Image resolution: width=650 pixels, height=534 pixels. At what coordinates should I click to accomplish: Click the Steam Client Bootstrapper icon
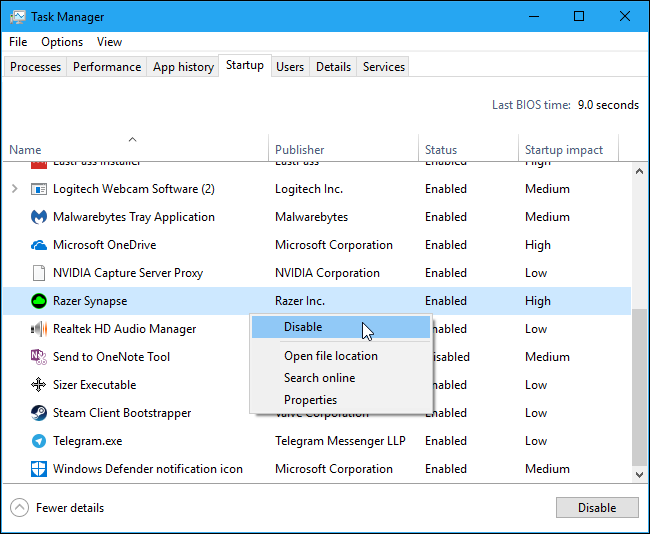pos(39,413)
